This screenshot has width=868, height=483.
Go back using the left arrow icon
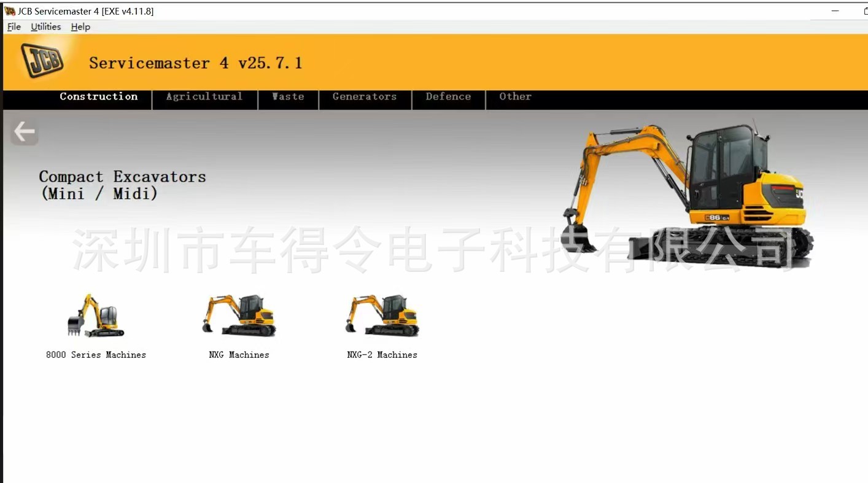25,132
